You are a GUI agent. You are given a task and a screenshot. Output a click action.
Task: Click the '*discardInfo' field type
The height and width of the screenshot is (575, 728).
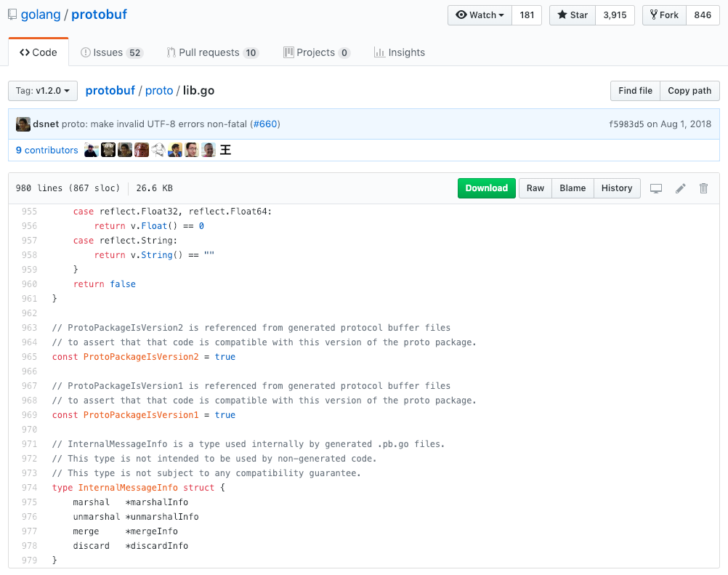[157, 546]
